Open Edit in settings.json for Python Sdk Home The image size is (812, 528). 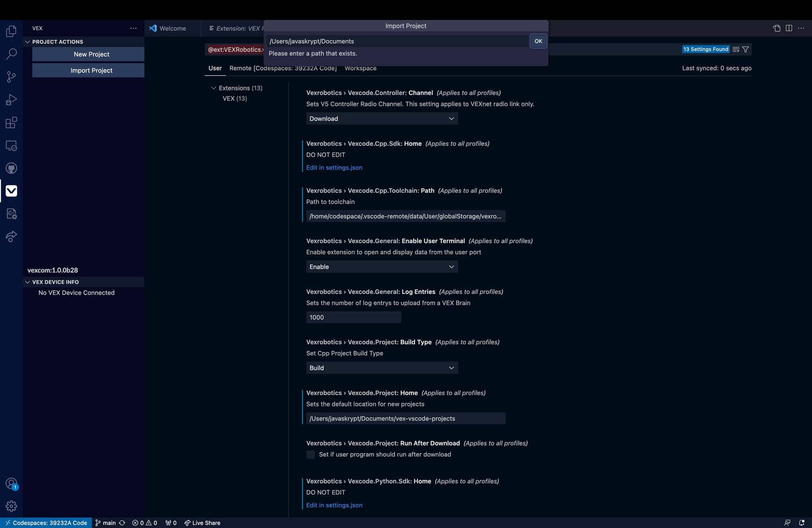tap(334, 505)
